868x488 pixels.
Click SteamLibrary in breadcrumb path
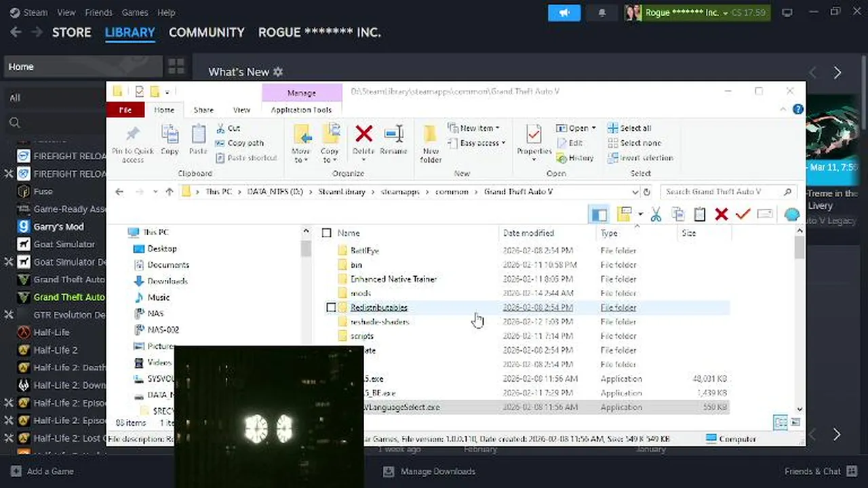[x=341, y=192]
